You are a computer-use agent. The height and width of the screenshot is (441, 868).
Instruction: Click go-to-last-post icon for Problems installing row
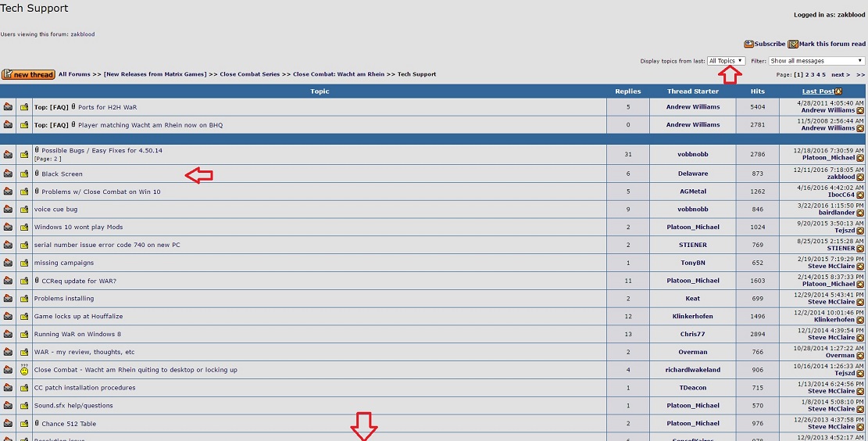tap(860, 302)
